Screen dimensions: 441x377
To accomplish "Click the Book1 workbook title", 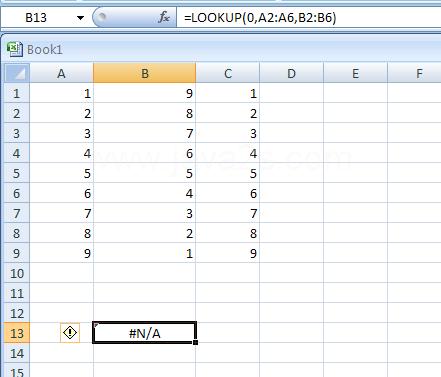I will (x=45, y=50).
